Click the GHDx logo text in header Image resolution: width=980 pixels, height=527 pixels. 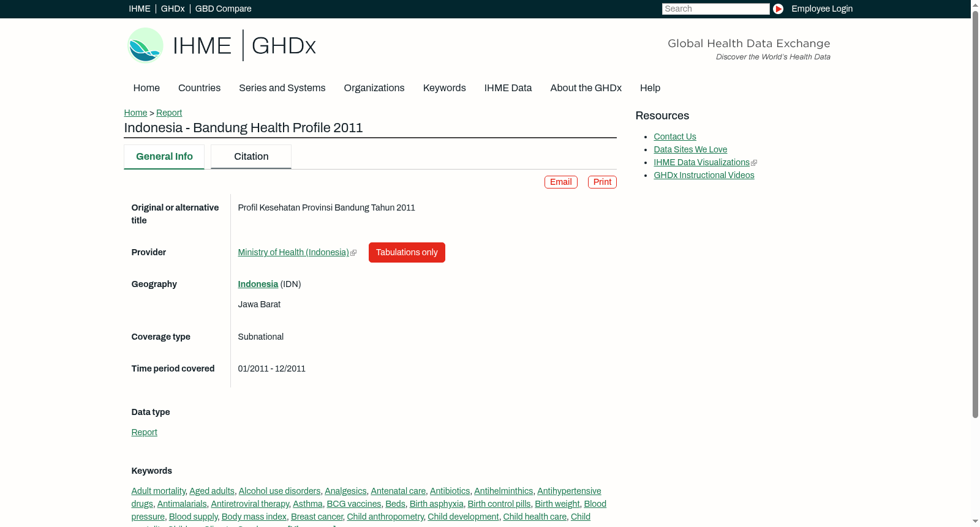pyautogui.click(x=284, y=46)
